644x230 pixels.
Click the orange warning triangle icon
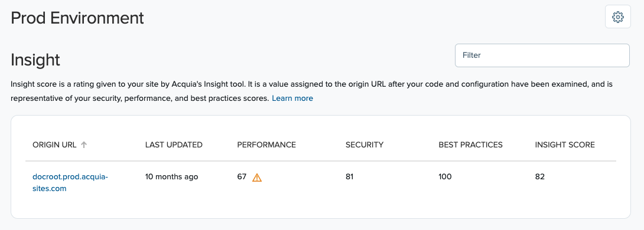pyautogui.click(x=256, y=177)
